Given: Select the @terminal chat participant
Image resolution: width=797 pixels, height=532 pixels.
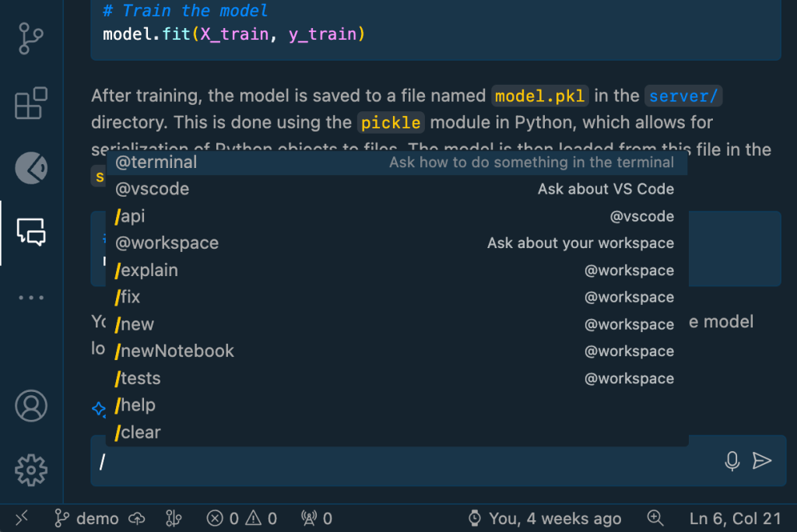Looking at the screenshot, I should 156,162.
